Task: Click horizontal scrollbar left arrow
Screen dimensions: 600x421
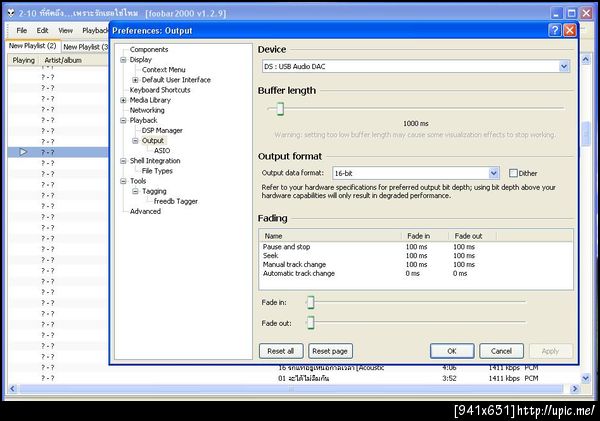Action: (x=12, y=389)
